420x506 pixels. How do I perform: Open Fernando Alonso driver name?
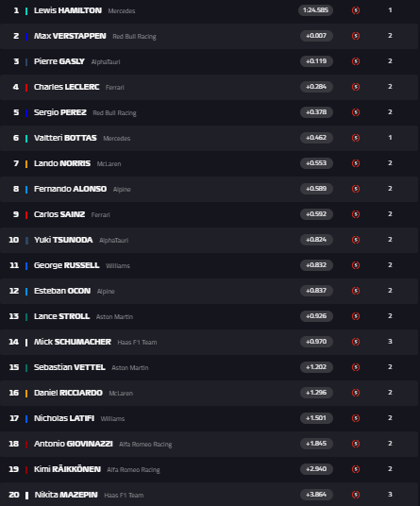70,189
